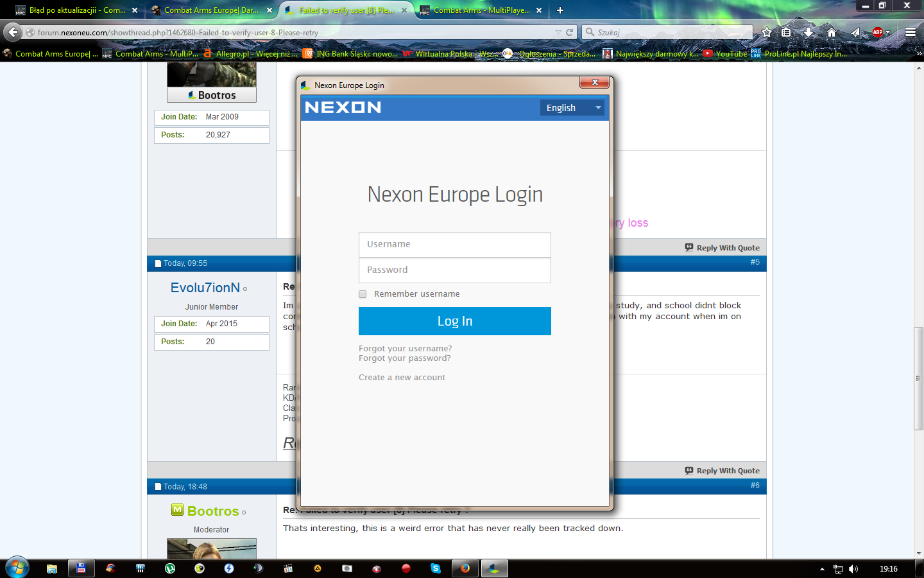Viewport: 924px width, 578px height.
Task: Go to the Firefox home page icon
Action: tap(832, 32)
